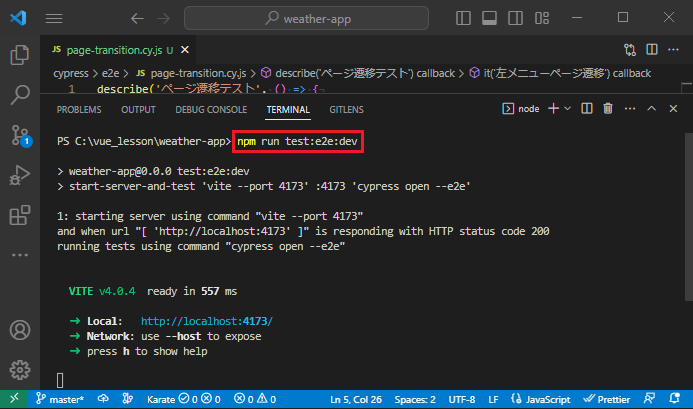Click the editor minimap at the right edge
Image resolution: width=693 pixels, height=409 pixels.
[x=686, y=88]
